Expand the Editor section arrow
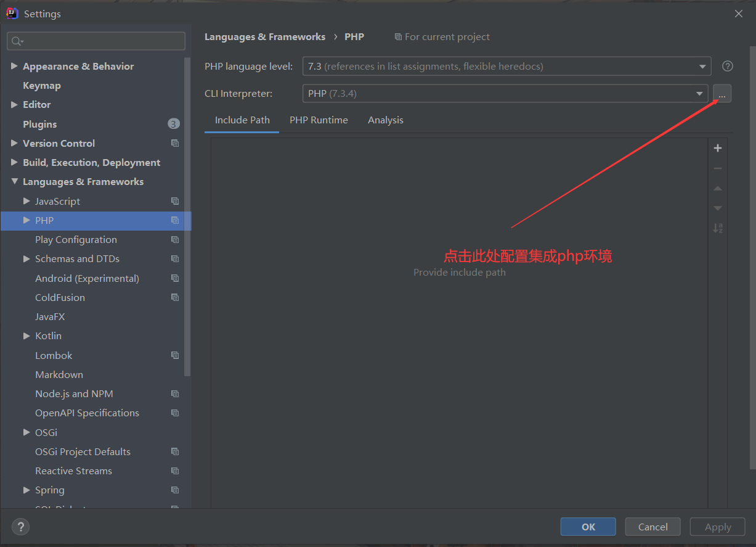756x547 pixels. (x=14, y=104)
